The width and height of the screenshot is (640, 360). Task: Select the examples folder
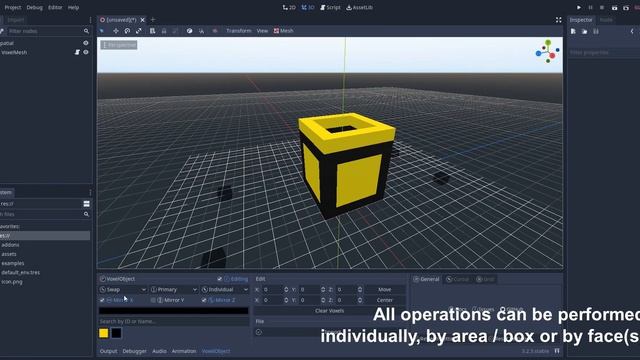[x=13, y=263]
